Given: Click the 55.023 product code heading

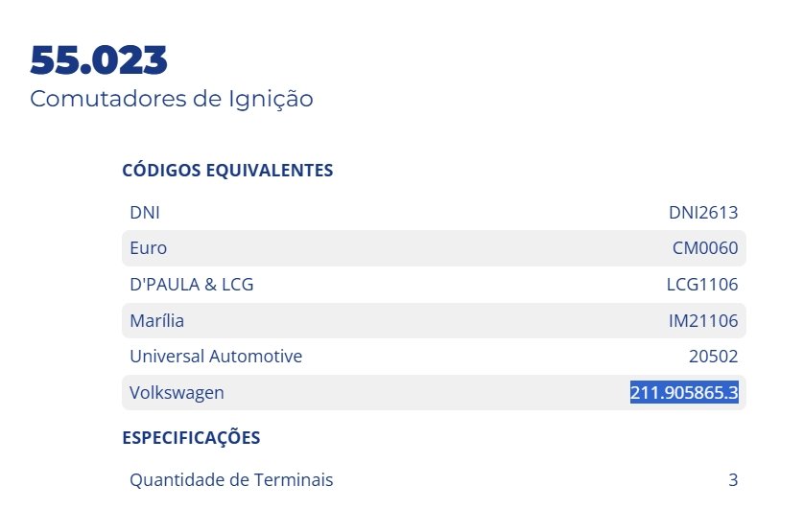Looking at the screenshot, I should (x=99, y=60).
